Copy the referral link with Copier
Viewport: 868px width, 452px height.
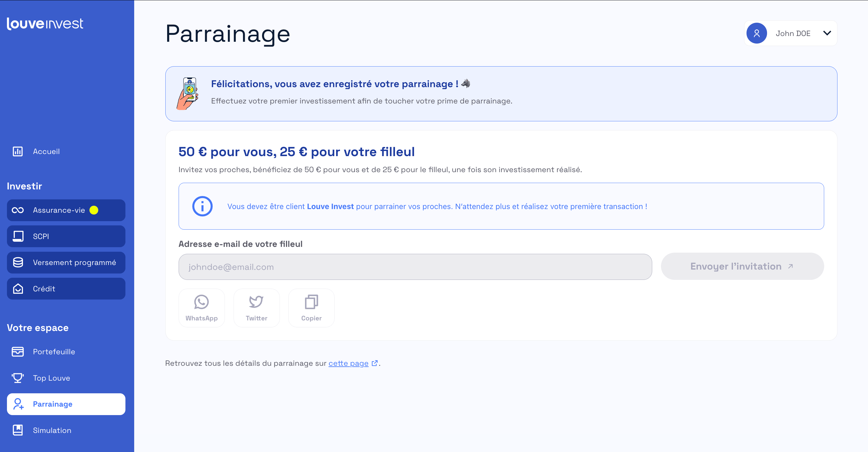[x=311, y=307]
